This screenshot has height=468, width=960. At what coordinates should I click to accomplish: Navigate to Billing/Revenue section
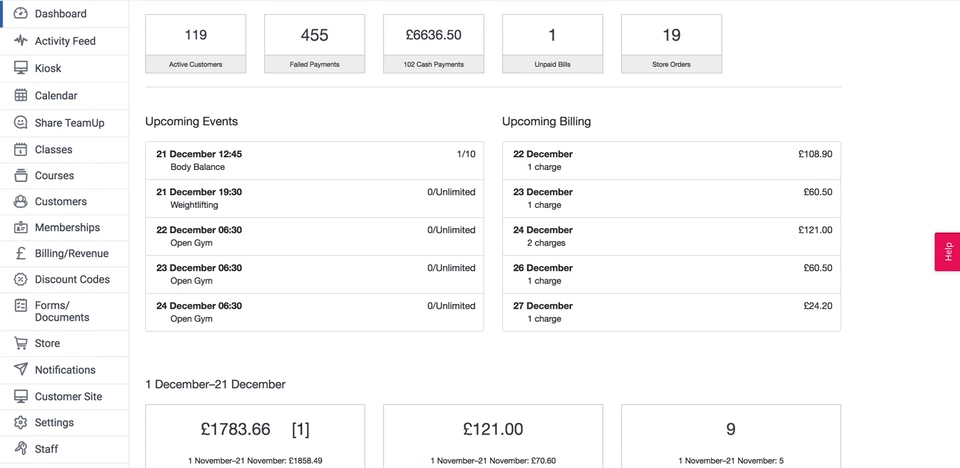(x=71, y=254)
